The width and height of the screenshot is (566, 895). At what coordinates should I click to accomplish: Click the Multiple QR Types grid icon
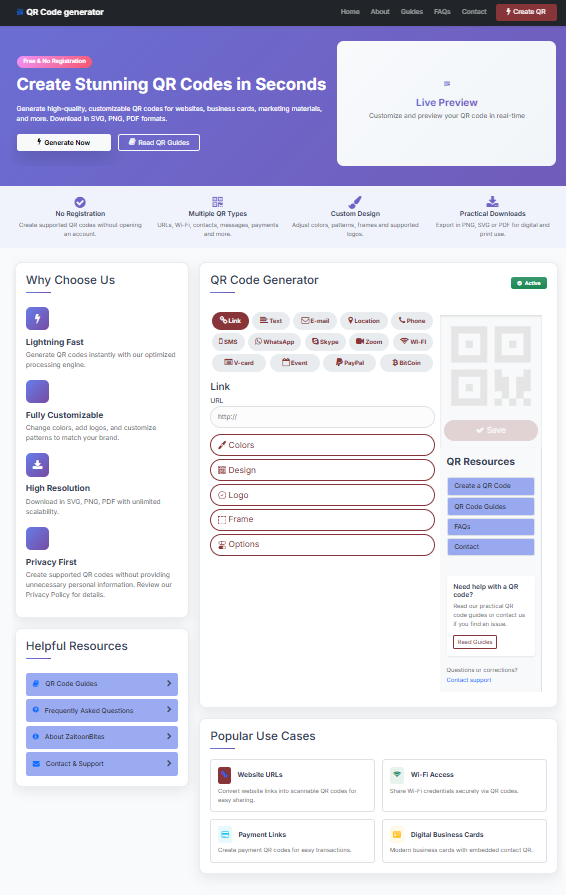pos(217,202)
